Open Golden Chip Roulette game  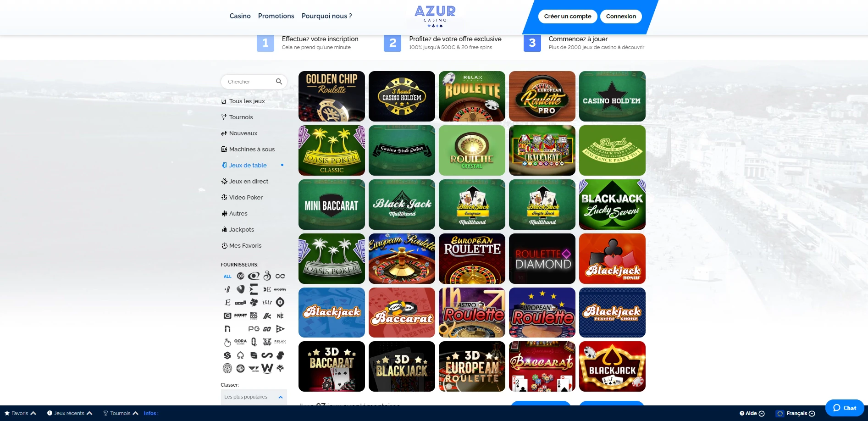point(332,96)
